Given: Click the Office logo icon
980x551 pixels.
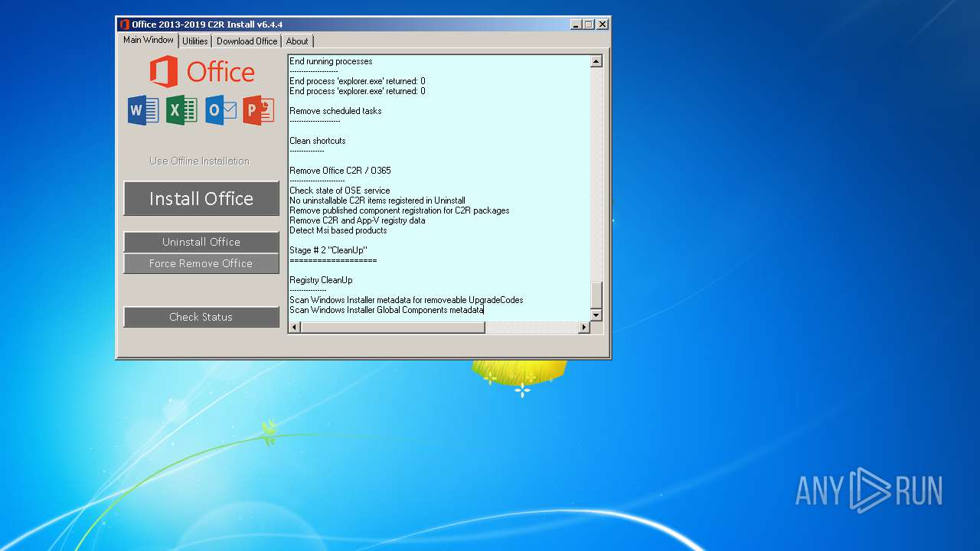Looking at the screenshot, I should coord(202,72).
